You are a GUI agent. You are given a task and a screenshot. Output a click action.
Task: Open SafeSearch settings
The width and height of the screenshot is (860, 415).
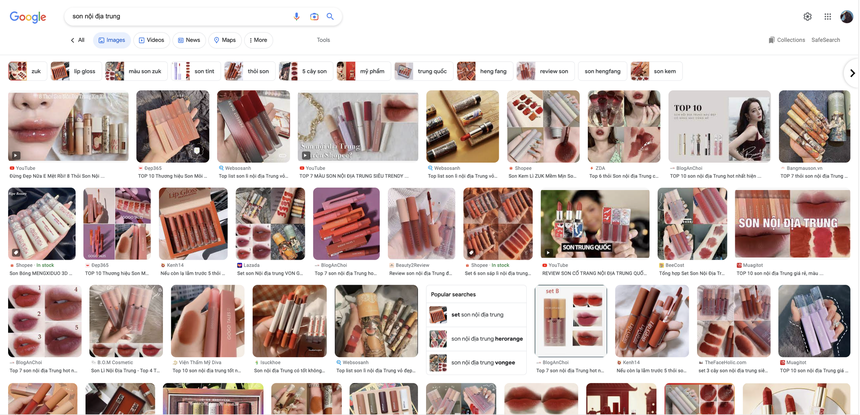(825, 40)
